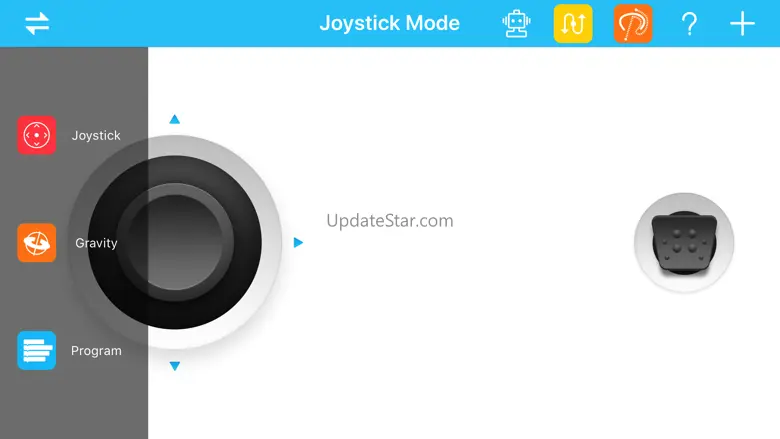
Task: Tap the right arrow beside joystick
Action: click(298, 243)
